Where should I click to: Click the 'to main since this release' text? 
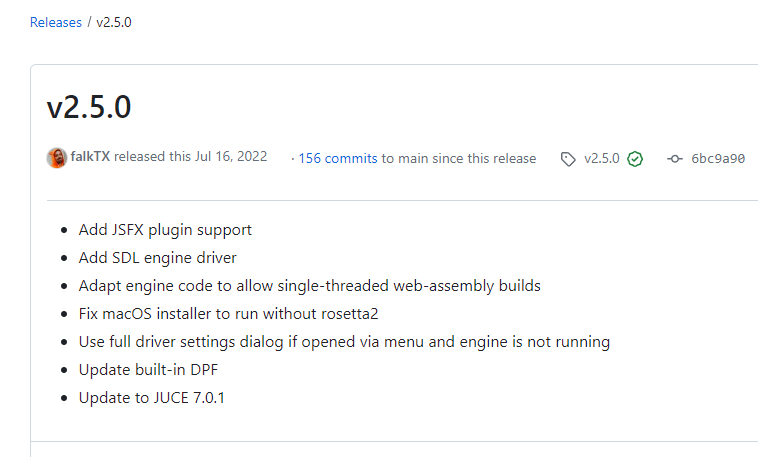459,158
